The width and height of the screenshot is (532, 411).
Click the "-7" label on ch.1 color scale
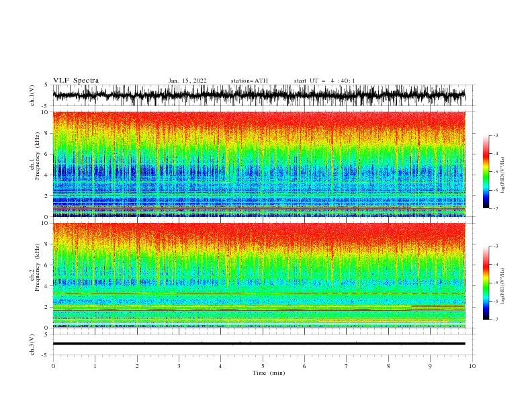coord(496,208)
